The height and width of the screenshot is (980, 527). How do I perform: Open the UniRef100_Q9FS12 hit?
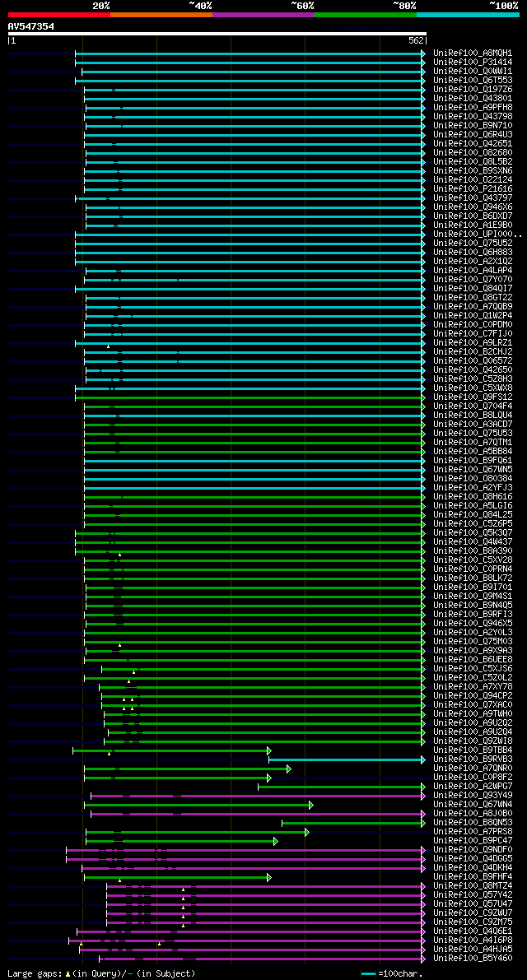tap(473, 397)
